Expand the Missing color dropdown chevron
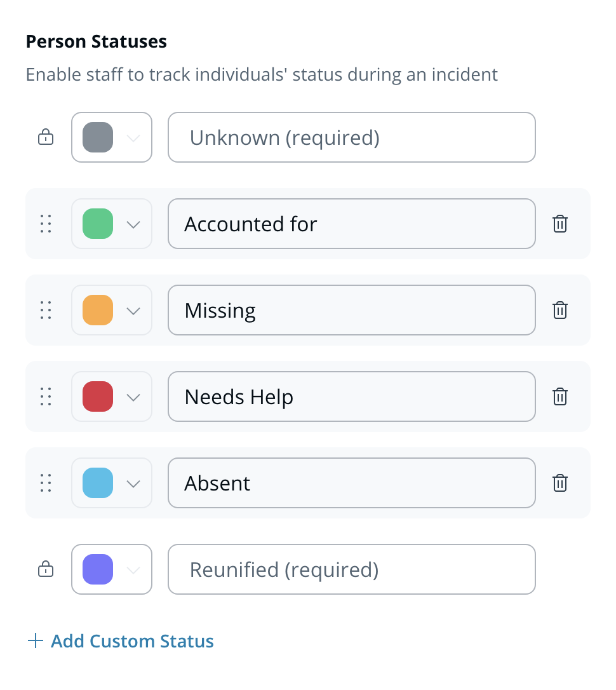This screenshot has width=616, height=690. point(133,311)
